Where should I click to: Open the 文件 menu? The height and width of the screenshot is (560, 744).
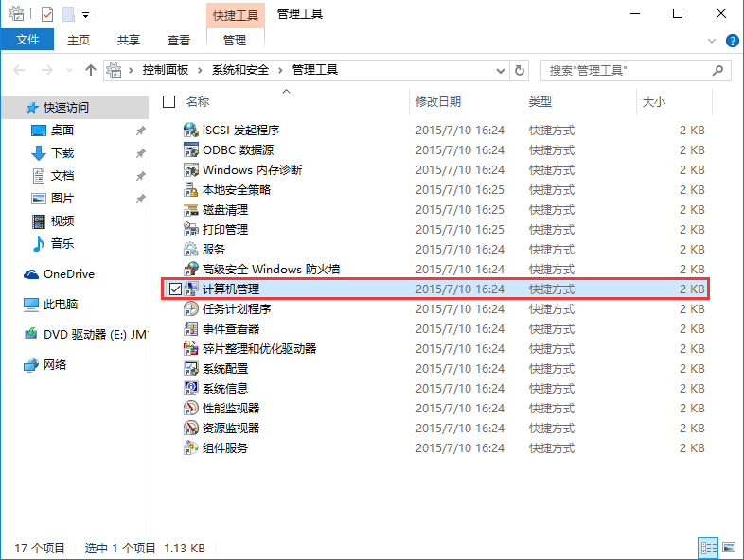(x=27, y=40)
